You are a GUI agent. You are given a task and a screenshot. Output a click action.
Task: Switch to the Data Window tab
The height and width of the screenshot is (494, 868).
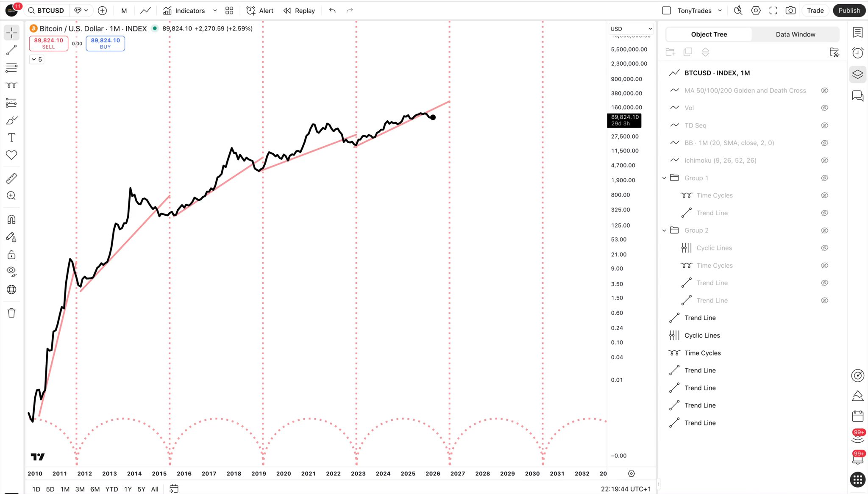796,34
